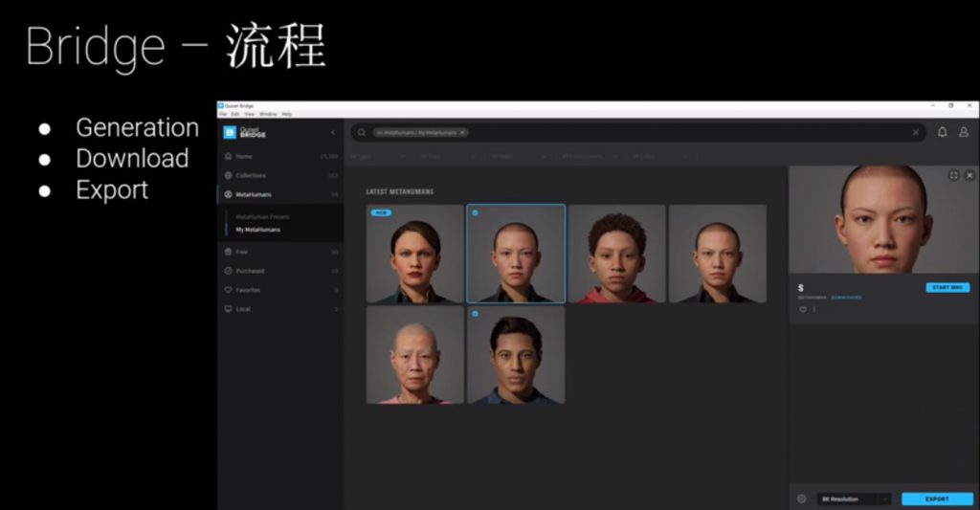
Task: Open the Edit menu
Action: tap(235, 115)
